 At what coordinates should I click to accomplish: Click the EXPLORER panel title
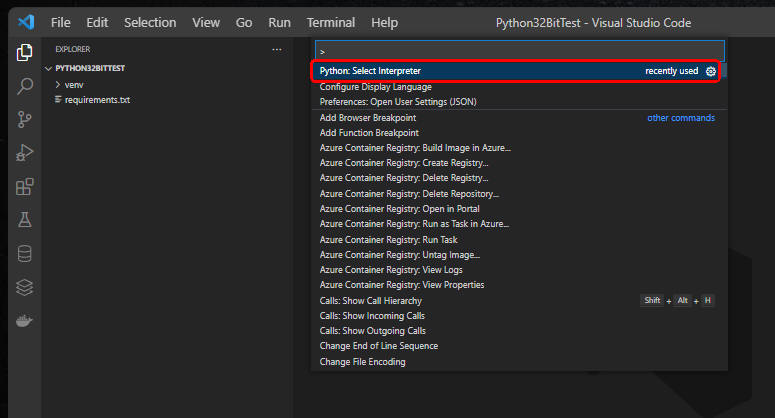pyautogui.click(x=73, y=49)
